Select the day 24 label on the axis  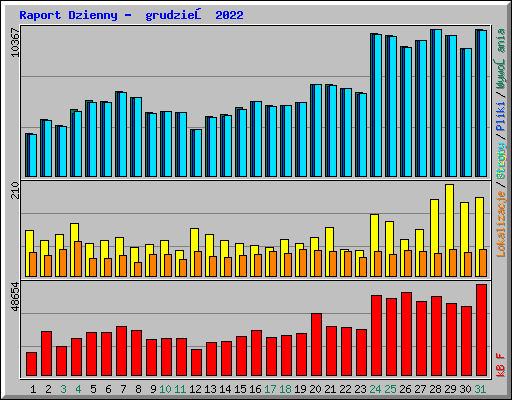click(375, 389)
